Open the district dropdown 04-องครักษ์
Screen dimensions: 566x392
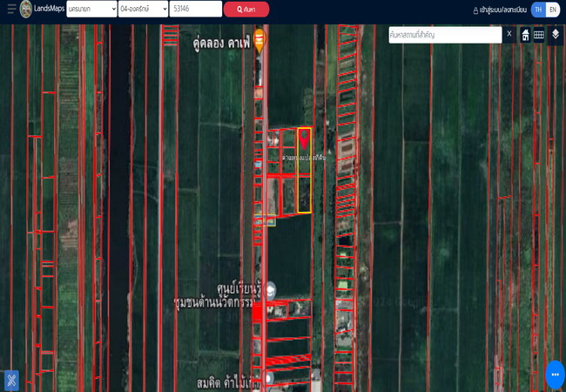(x=144, y=9)
